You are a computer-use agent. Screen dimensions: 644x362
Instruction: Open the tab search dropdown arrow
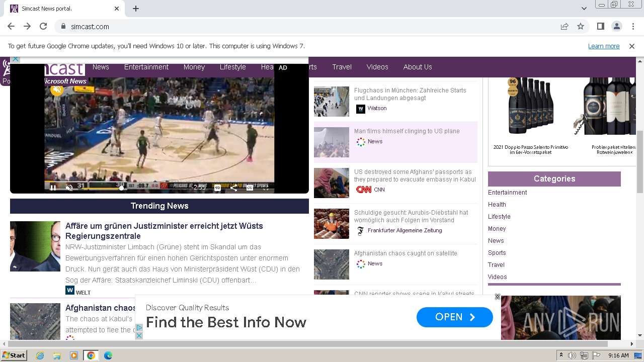[x=584, y=9]
